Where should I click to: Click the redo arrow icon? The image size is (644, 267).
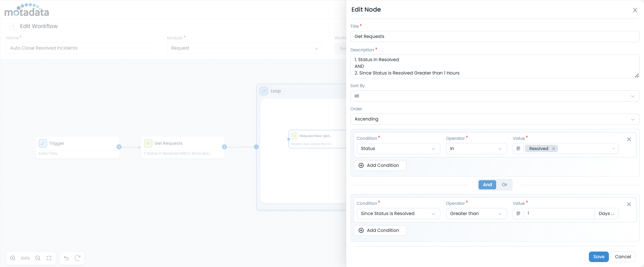(78, 258)
